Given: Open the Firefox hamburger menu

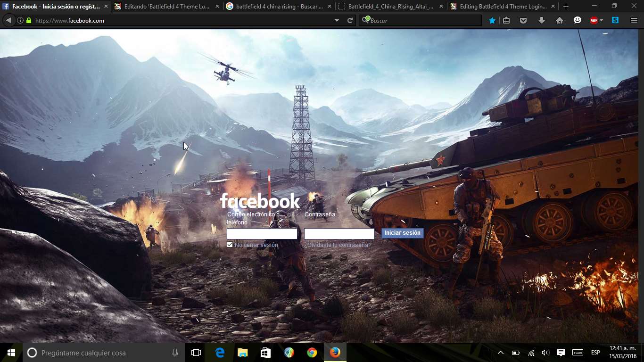Looking at the screenshot, I should point(634,20).
